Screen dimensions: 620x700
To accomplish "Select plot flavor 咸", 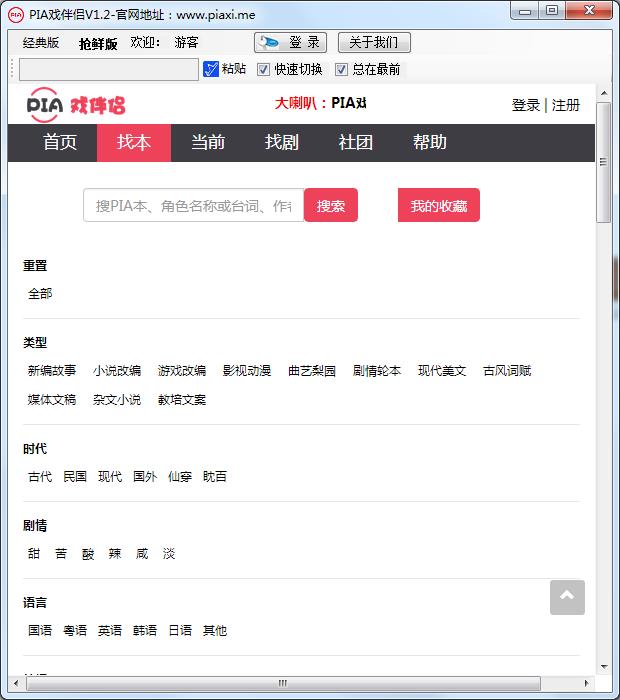I will tap(142, 554).
